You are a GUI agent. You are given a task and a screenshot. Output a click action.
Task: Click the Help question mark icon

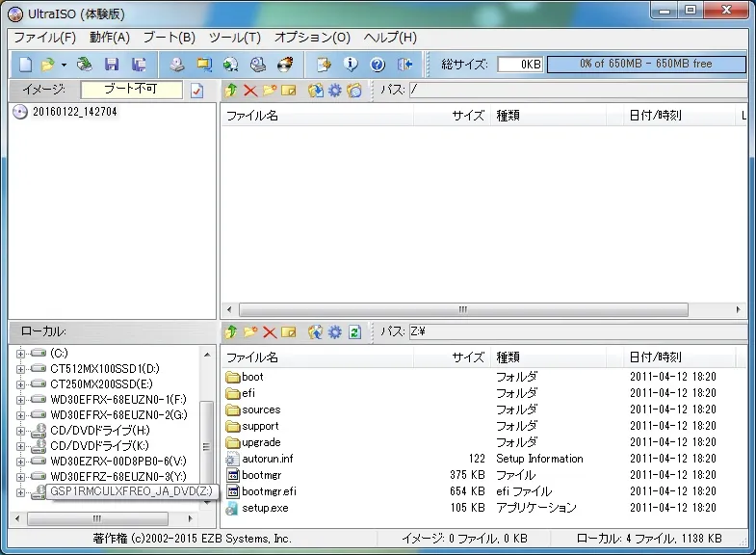[x=378, y=65]
